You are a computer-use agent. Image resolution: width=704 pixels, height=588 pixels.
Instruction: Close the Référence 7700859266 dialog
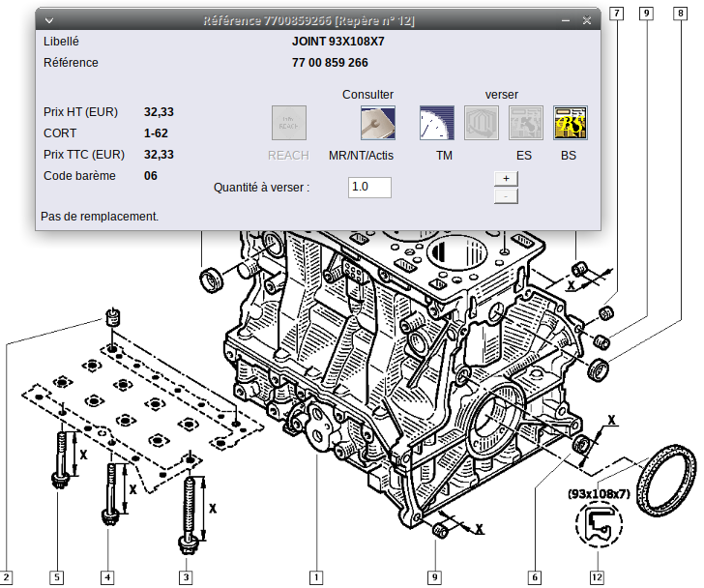[587, 20]
